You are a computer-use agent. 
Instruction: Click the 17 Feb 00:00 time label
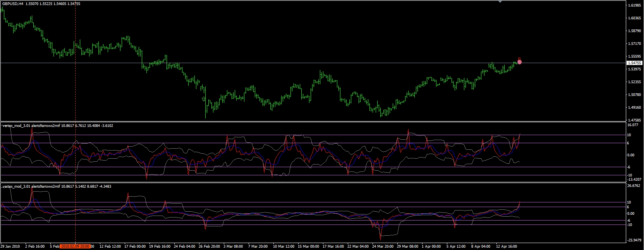coord(135,246)
